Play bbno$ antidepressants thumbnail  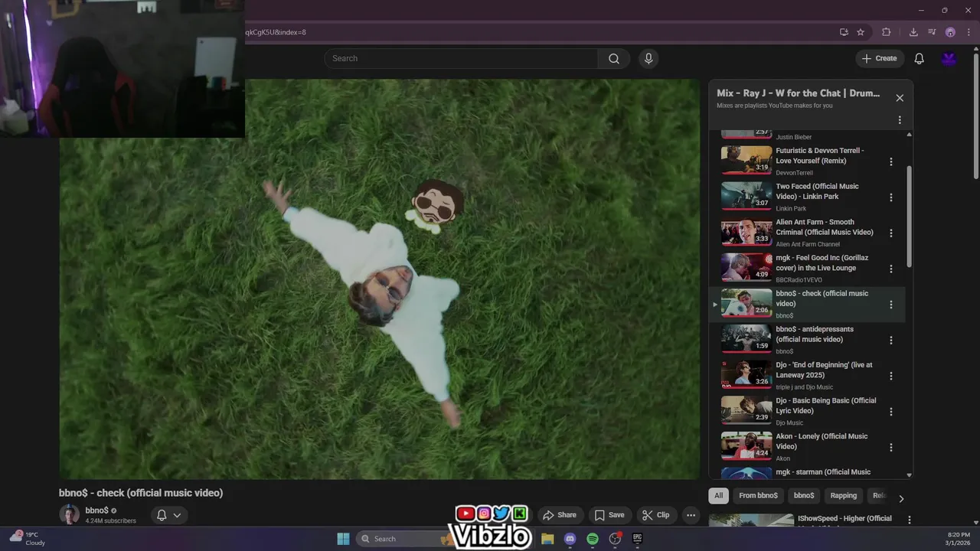pos(746,339)
